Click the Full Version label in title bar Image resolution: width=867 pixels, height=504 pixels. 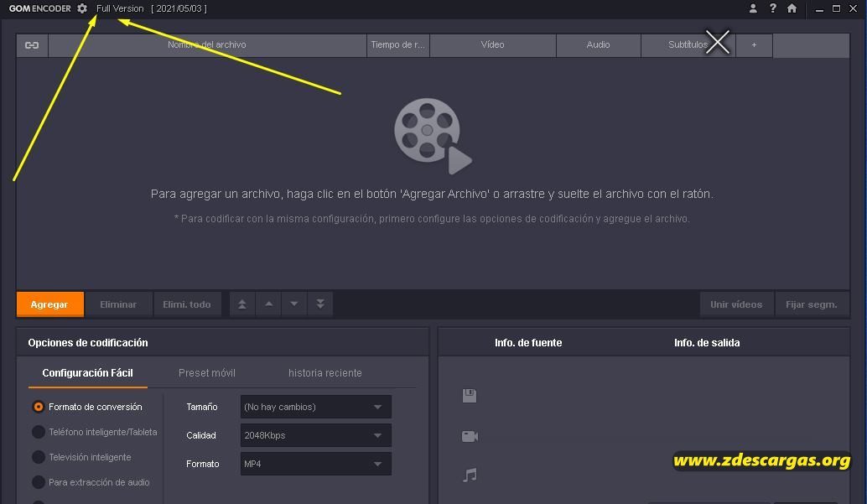point(120,9)
